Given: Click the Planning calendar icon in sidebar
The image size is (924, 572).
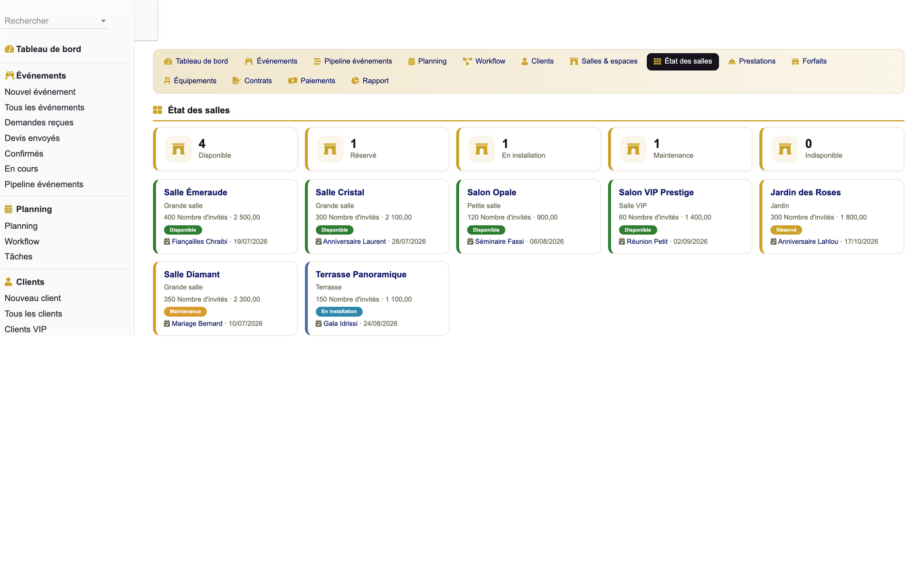Looking at the screenshot, I should pos(9,209).
